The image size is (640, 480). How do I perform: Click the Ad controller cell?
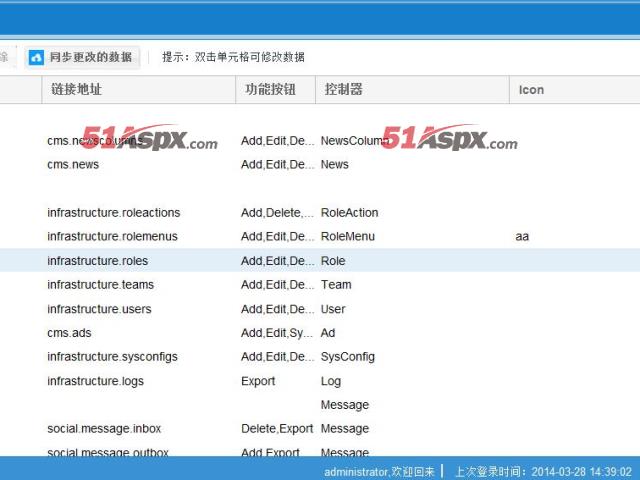328,333
